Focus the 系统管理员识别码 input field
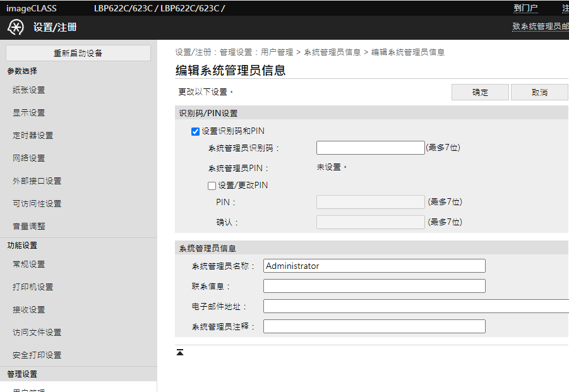569x392 pixels. [371, 148]
